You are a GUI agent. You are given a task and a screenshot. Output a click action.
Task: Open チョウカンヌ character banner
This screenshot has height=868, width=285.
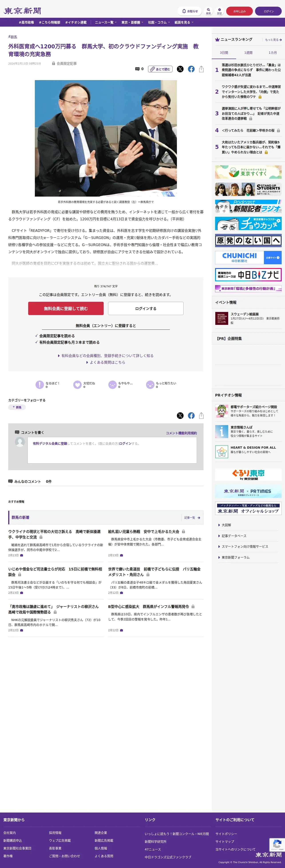point(248,223)
